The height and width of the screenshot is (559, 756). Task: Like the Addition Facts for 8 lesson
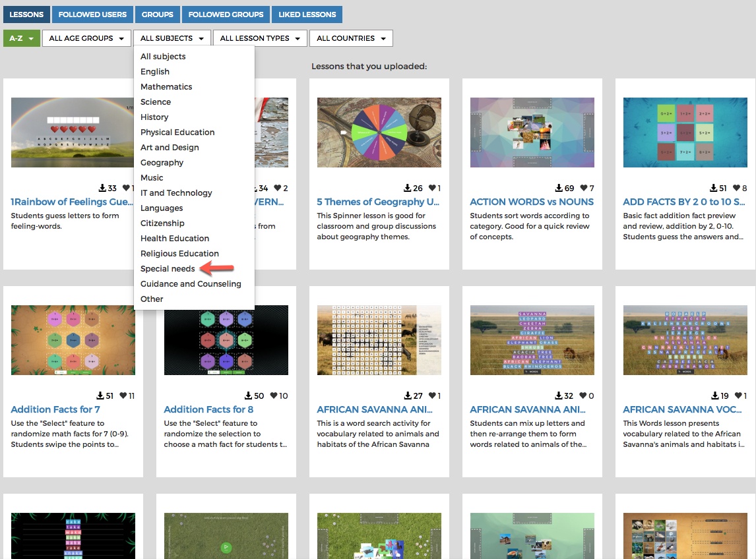[x=274, y=396]
